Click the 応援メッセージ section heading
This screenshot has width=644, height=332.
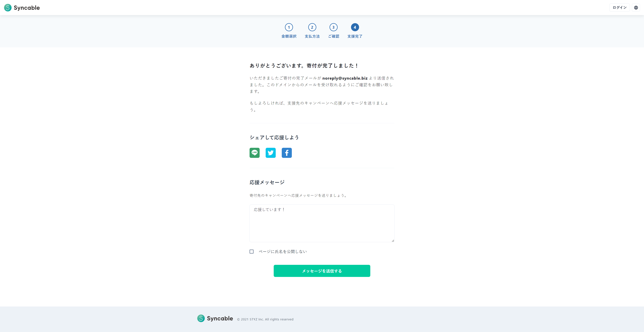267,182
